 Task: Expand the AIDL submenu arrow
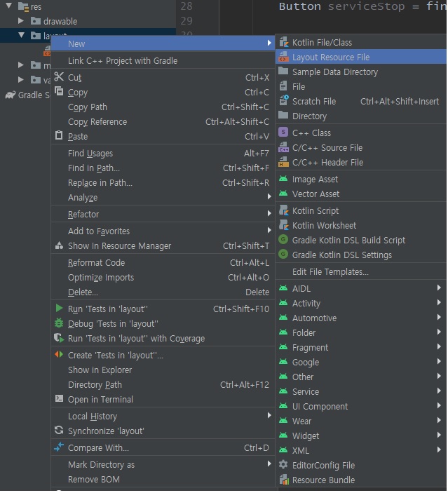tap(439, 288)
